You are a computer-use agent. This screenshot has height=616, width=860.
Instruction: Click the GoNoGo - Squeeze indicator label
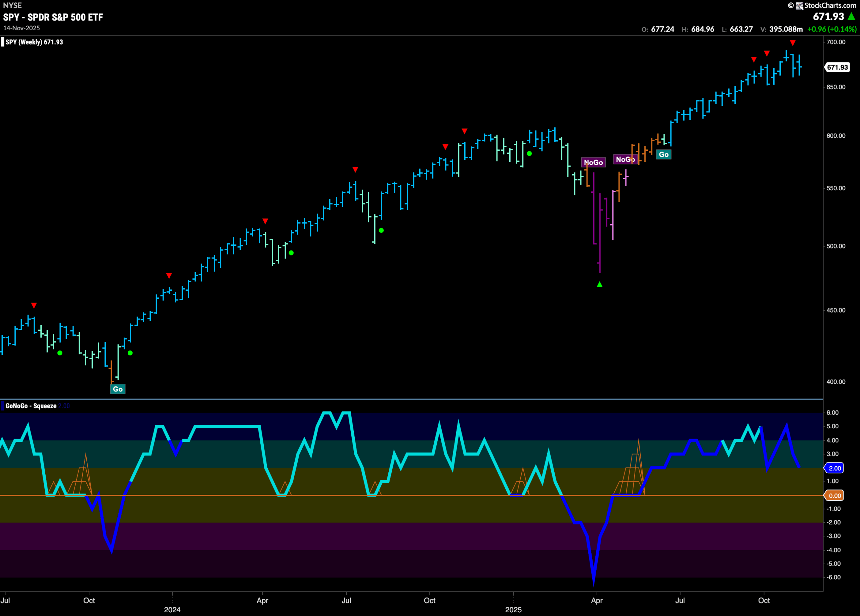(x=31, y=406)
